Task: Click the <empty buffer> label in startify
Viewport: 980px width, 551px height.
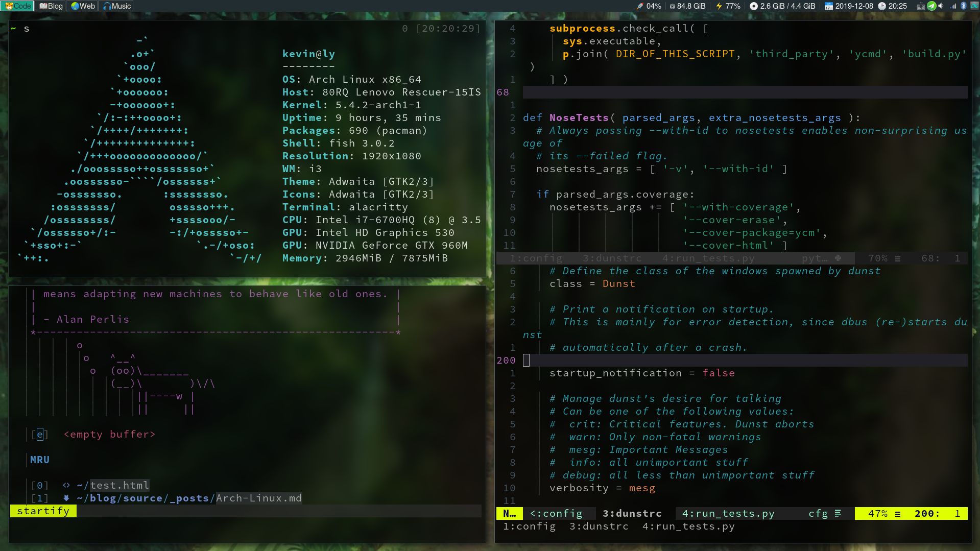Action: point(109,435)
